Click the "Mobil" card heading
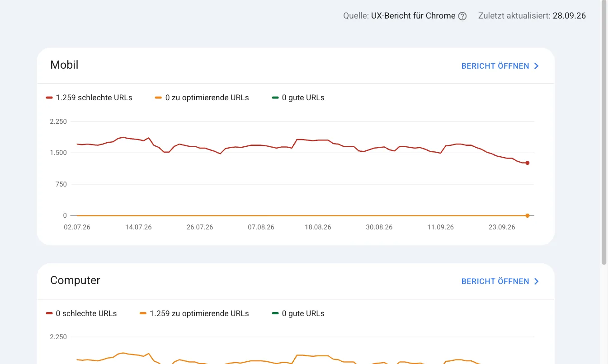Image resolution: width=608 pixels, height=364 pixels. coord(64,65)
